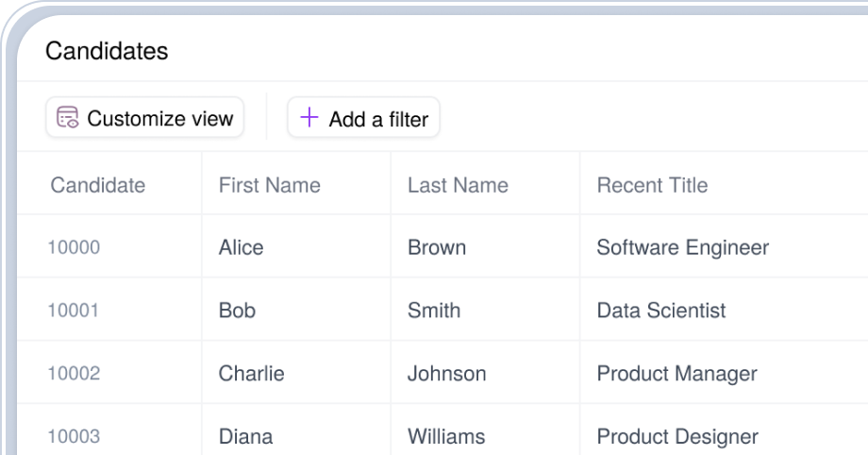The height and width of the screenshot is (455, 868).
Task: Open candidate ID 10001
Action: pos(74,310)
